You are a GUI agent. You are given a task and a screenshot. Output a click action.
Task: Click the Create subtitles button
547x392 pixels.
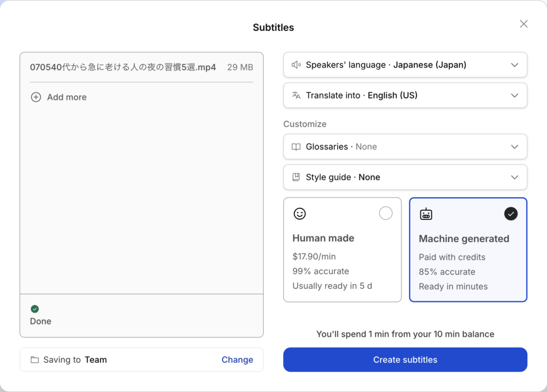pyautogui.click(x=405, y=359)
